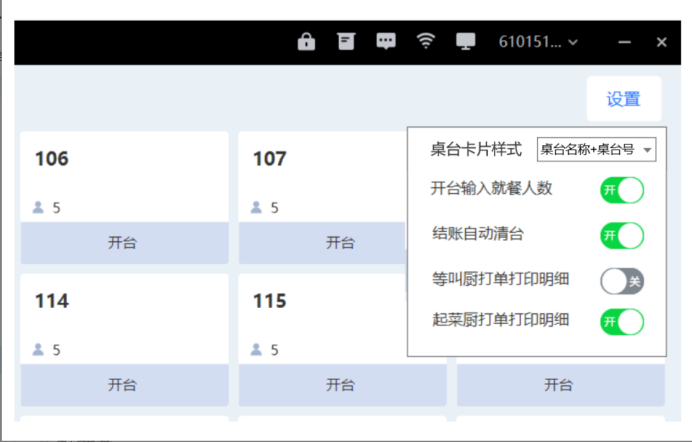Open the receipt/orders icon in title bar
This screenshot has width=692, height=443.
[346, 41]
